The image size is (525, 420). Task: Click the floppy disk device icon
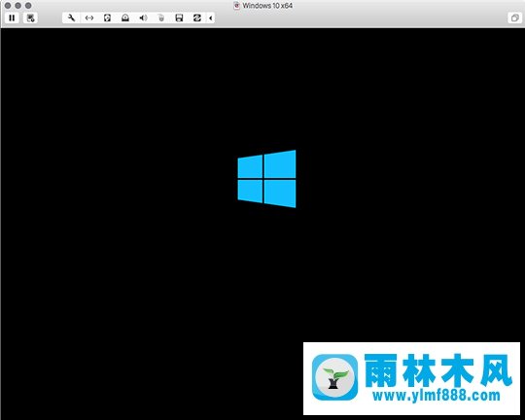point(179,17)
